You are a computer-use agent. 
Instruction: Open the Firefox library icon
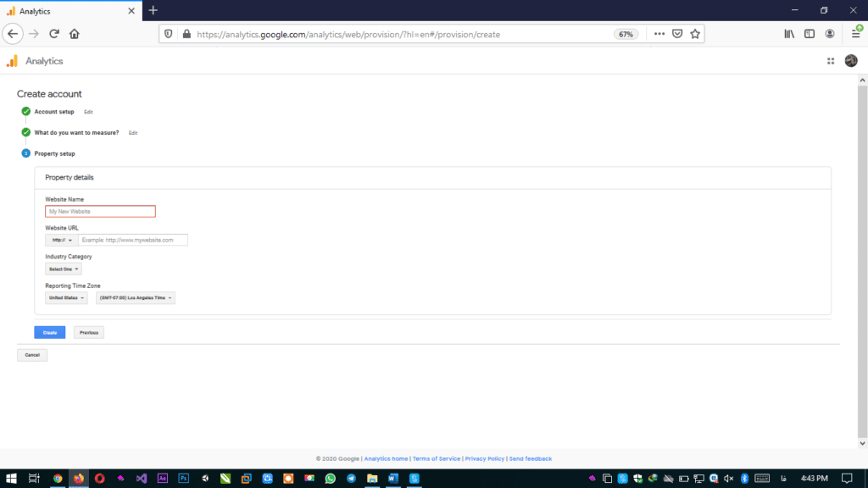pos(788,34)
